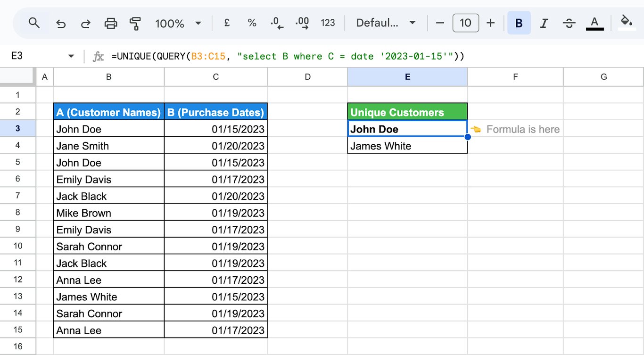Format selected cell as percent
Image resolution: width=644 pixels, height=355 pixels.
tap(252, 23)
